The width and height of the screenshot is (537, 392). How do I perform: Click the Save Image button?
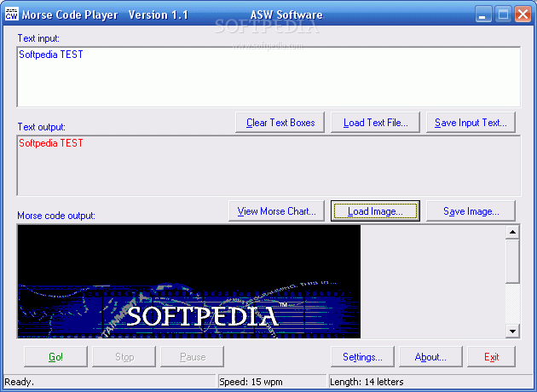tap(471, 211)
